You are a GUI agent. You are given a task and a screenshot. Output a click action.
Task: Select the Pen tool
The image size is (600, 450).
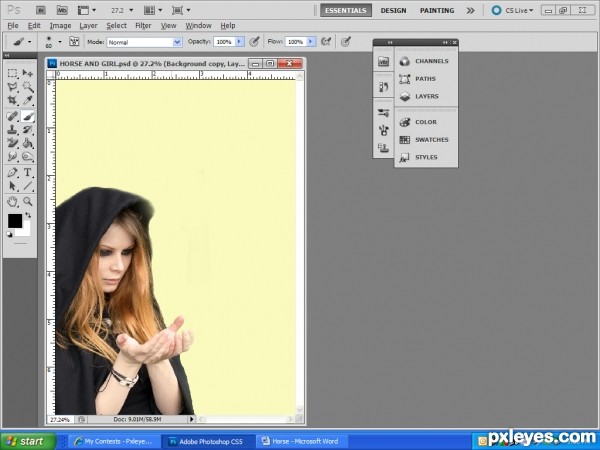pos(13,173)
